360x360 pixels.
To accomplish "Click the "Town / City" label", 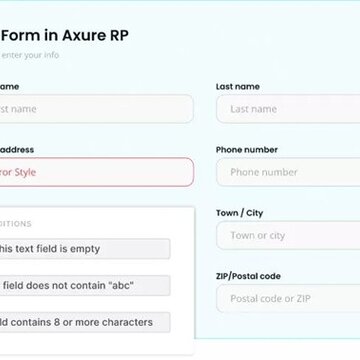I will tap(239, 213).
